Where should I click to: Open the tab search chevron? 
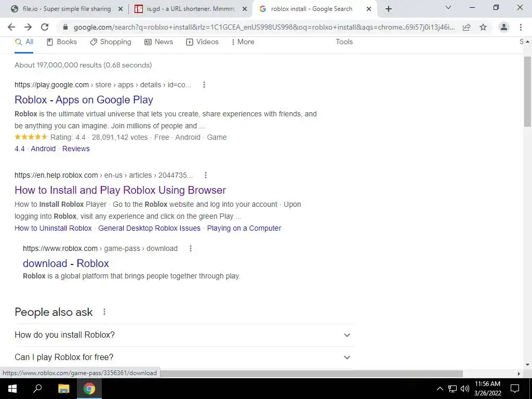point(448,7)
